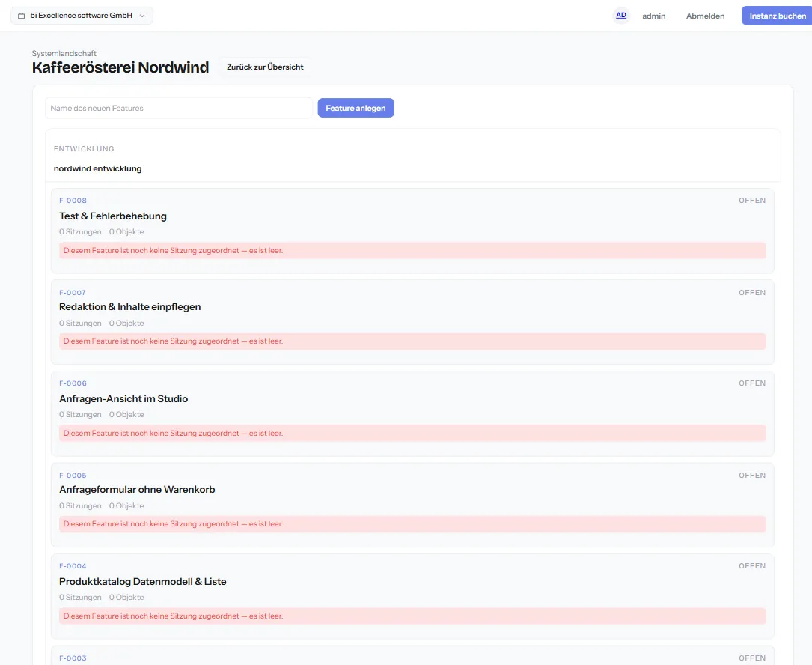This screenshot has height=665, width=812.
Task: Go back via Zurück zur Übersicht
Action: coord(265,67)
